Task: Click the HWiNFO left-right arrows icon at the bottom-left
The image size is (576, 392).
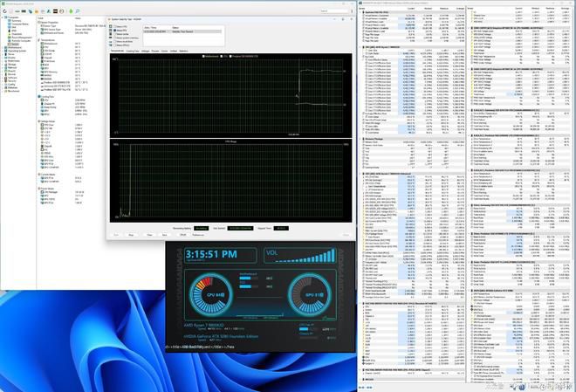Action: [361, 388]
